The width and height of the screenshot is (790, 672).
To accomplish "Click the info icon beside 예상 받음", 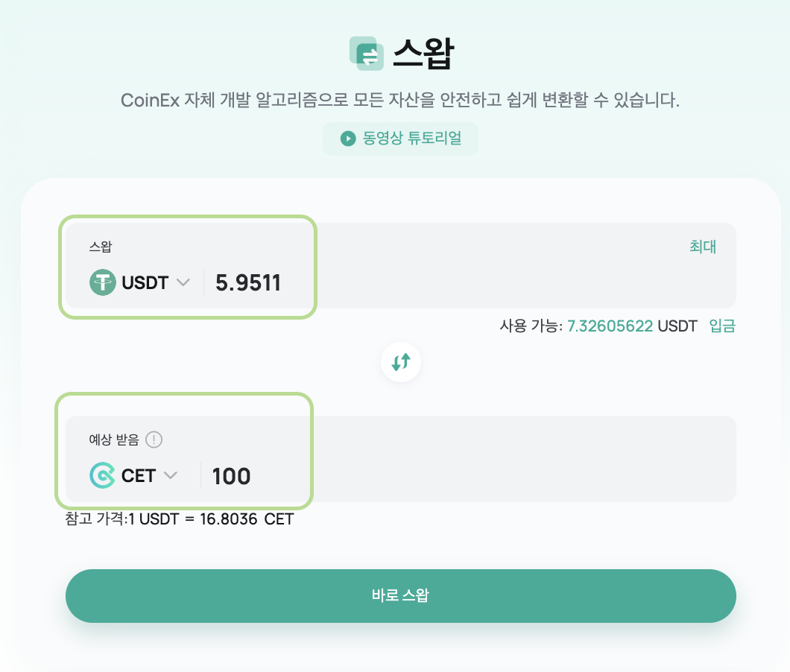I will [154, 440].
